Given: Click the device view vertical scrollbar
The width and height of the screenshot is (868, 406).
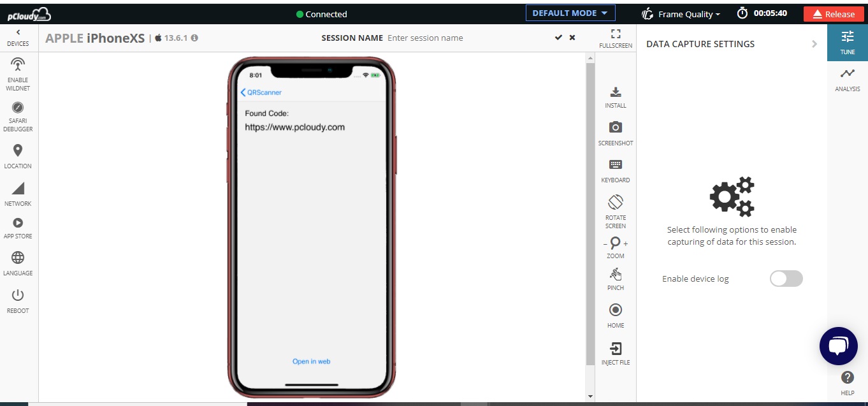Looking at the screenshot, I should 590,214.
